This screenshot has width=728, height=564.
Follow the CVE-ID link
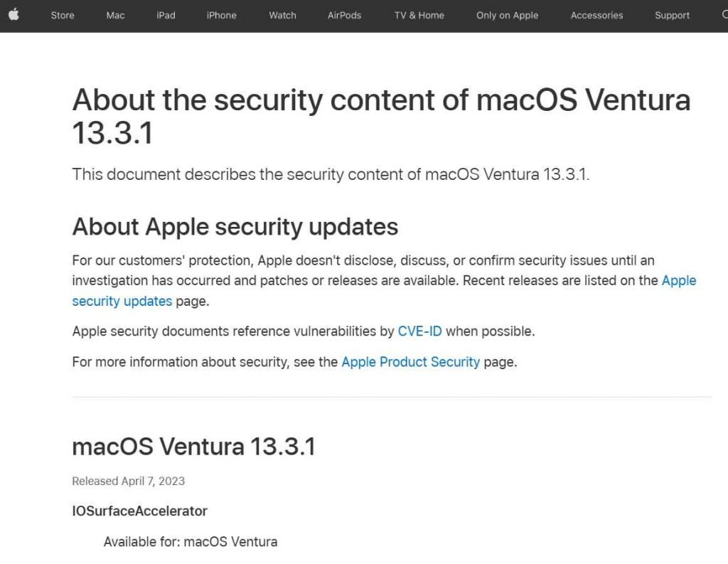tap(419, 331)
